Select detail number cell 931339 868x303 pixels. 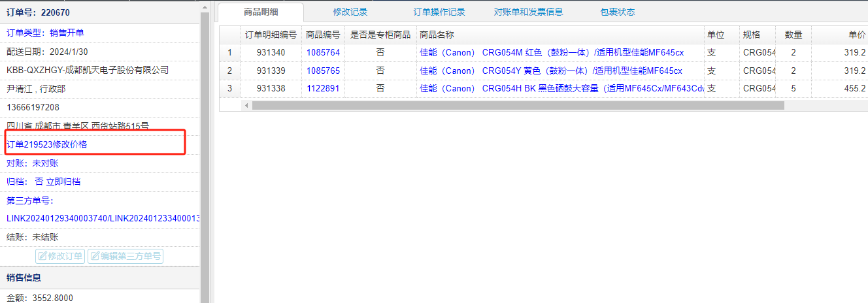click(x=271, y=71)
